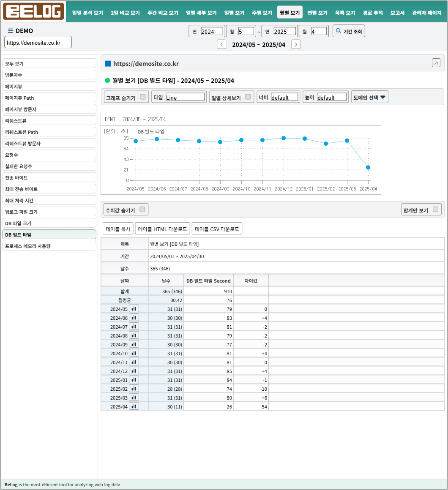Image resolution: width=448 pixels, height=490 pixels.
Task: Select DB 파일 크기 in sidebar
Action: coord(49,223)
